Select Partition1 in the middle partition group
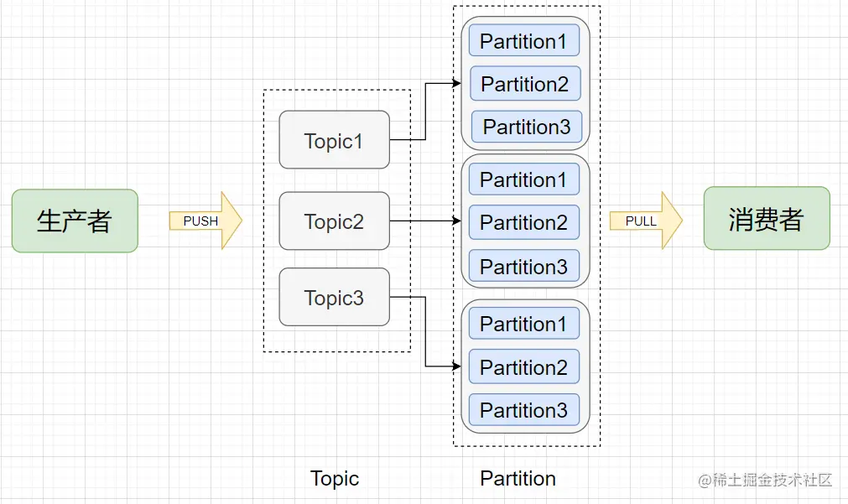The width and height of the screenshot is (848, 504). (x=523, y=179)
